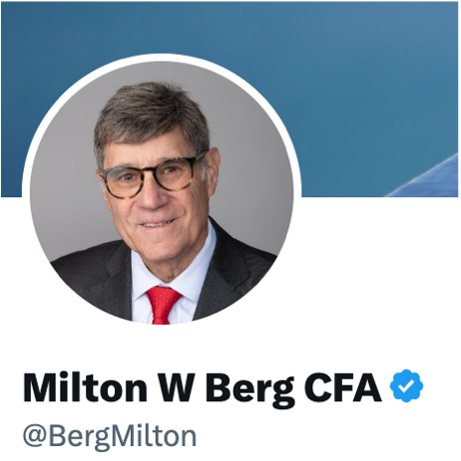Screen dimensions: 461x461
Task: Click the display name Milton W Berg CFA
Action: tap(203, 389)
